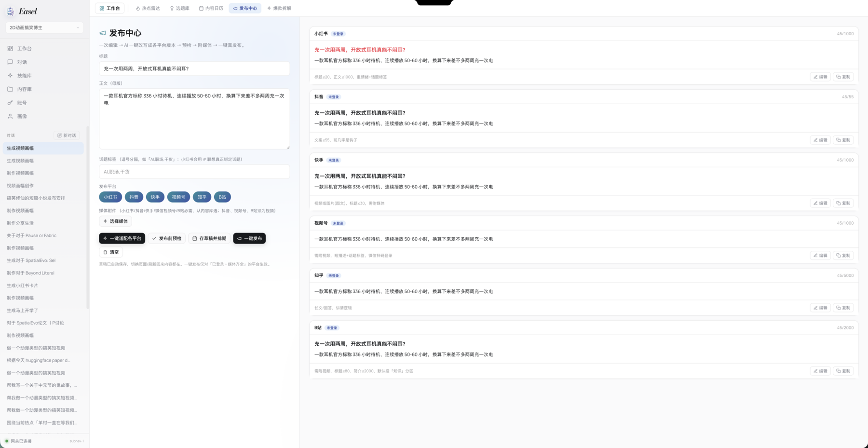Open the 制作分享生活 conversation
The image size is (868, 448).
(x=43, y=223)
